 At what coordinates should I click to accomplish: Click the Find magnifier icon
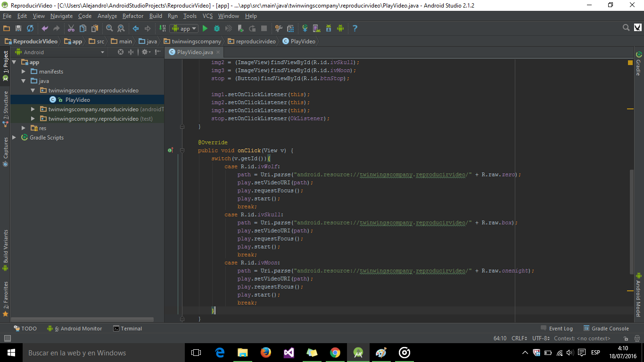point(109,28)
